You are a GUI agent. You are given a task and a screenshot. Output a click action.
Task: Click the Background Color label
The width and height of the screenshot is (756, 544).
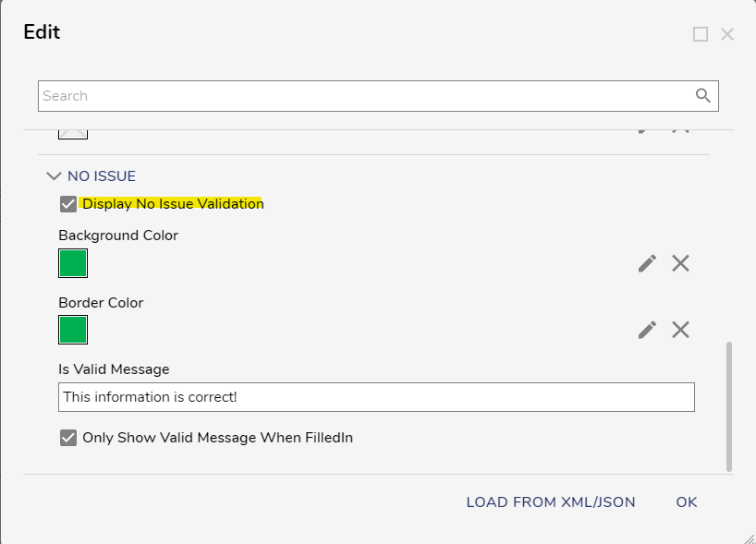pos(118,236)
